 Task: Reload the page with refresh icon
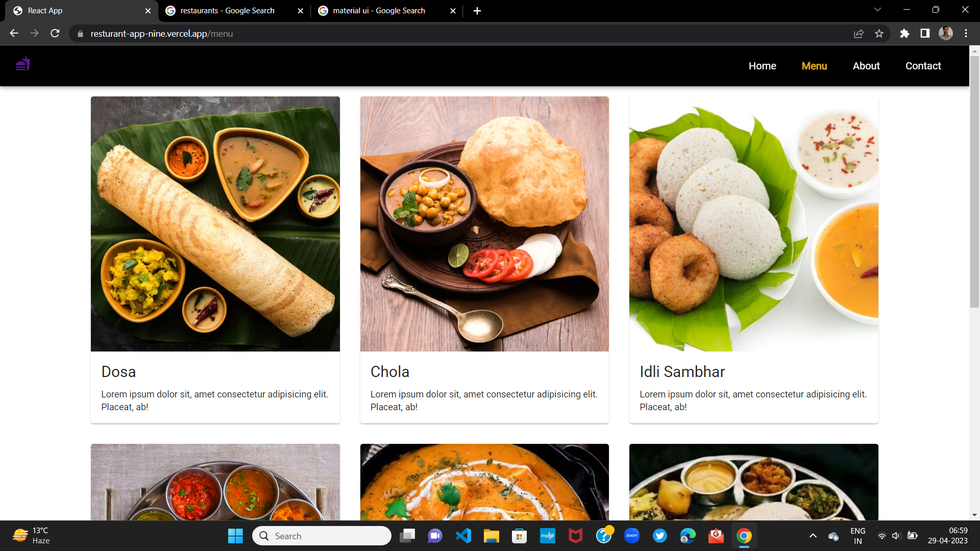[55, 34]
